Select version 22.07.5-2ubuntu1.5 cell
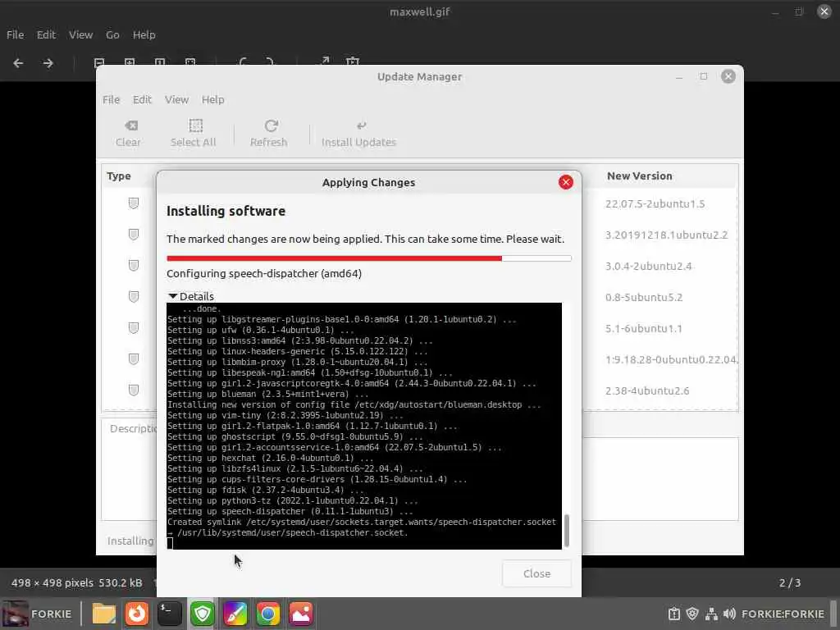Screen dimensions: 840x630 (655, 203)
